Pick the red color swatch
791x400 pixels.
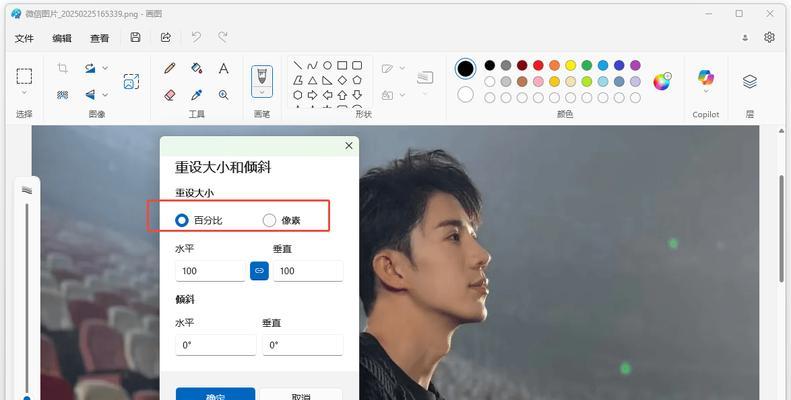[538, 65]
